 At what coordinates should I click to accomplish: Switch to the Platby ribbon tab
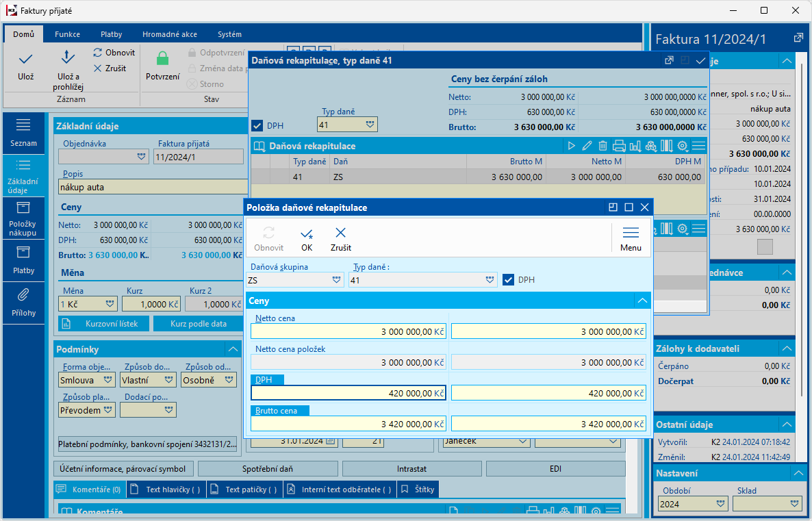point(112,34)
